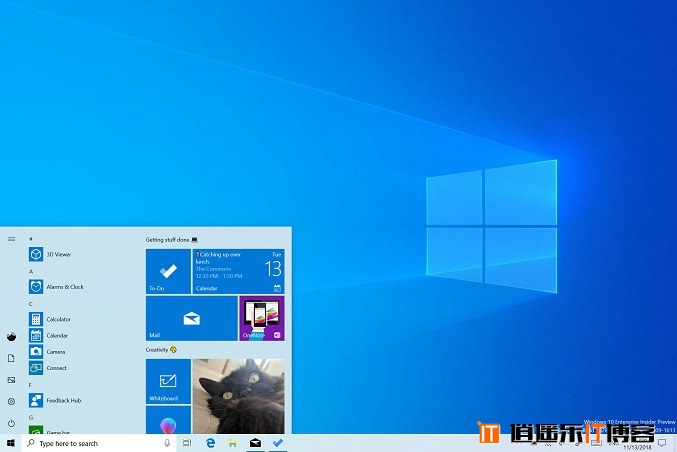Click the Type here to search box

[99, 443]
